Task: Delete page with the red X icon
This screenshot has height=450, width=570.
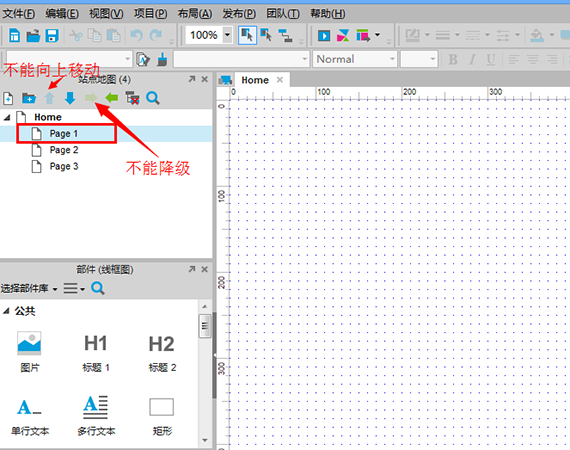Action: tap(132, 98)
